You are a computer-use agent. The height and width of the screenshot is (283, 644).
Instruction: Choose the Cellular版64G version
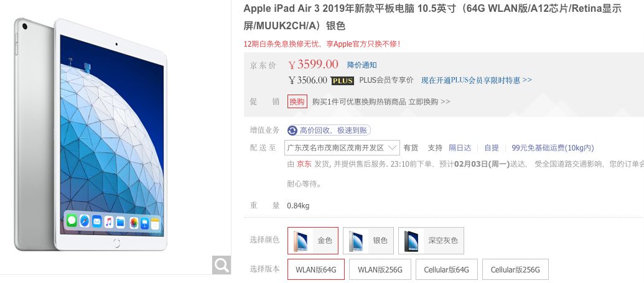[x=447, y=269]
